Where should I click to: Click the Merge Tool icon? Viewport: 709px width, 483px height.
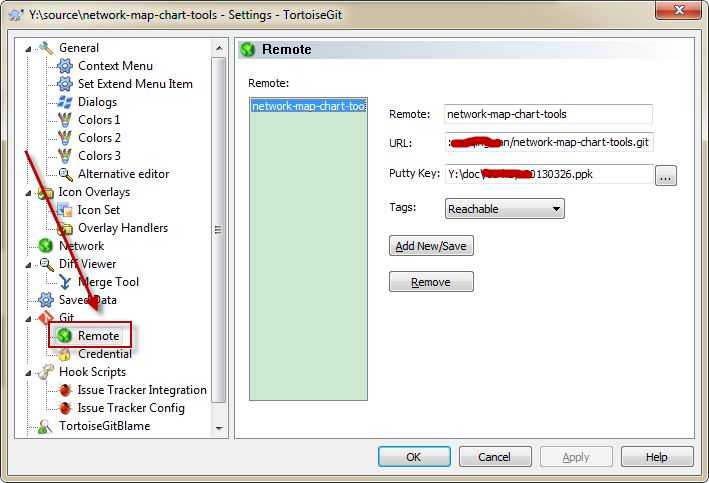[x=65, y=282]
